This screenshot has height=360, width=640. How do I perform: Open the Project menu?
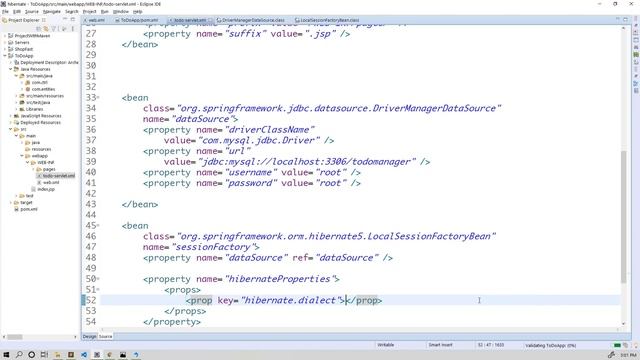(x=89, y=11)
